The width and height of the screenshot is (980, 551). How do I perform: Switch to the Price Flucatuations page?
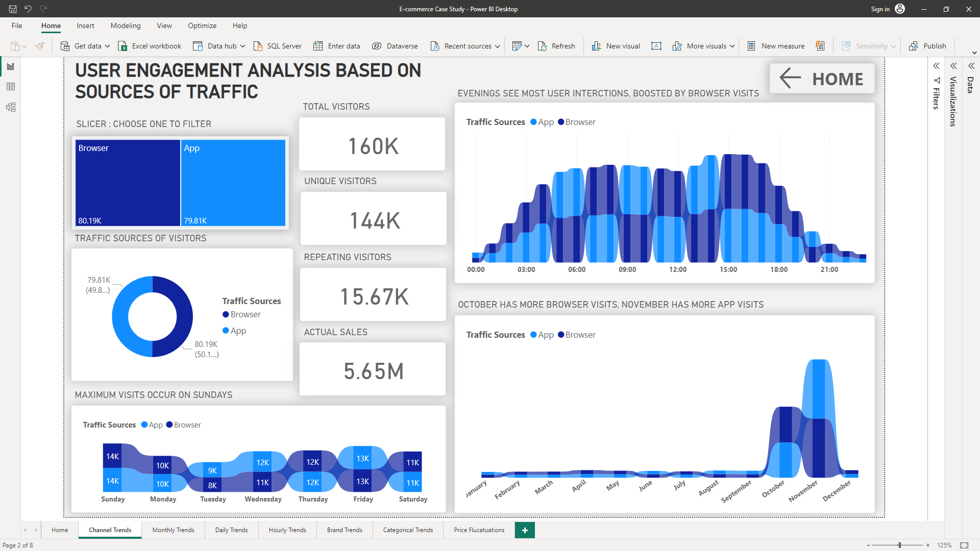[x=479, y=530]
